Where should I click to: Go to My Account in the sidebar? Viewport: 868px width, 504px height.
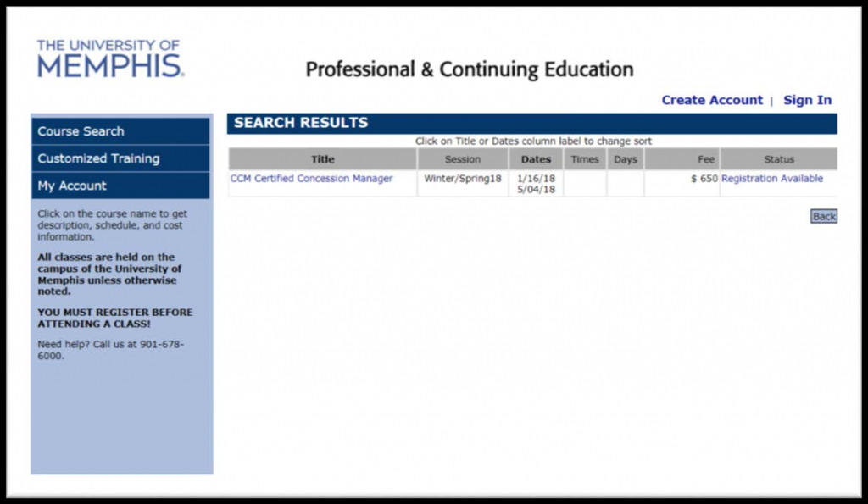[72, 186]
